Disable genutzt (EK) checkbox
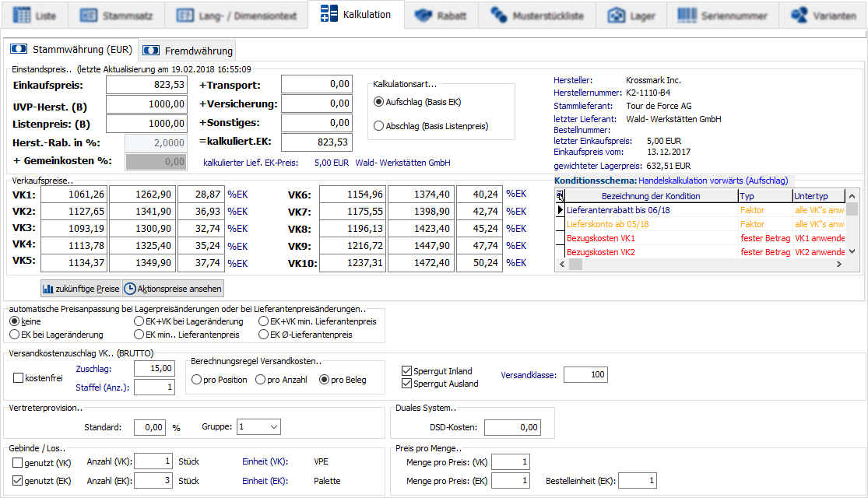Image resolution: width=868 pixels, height=498 pixels. click(17, 480)
